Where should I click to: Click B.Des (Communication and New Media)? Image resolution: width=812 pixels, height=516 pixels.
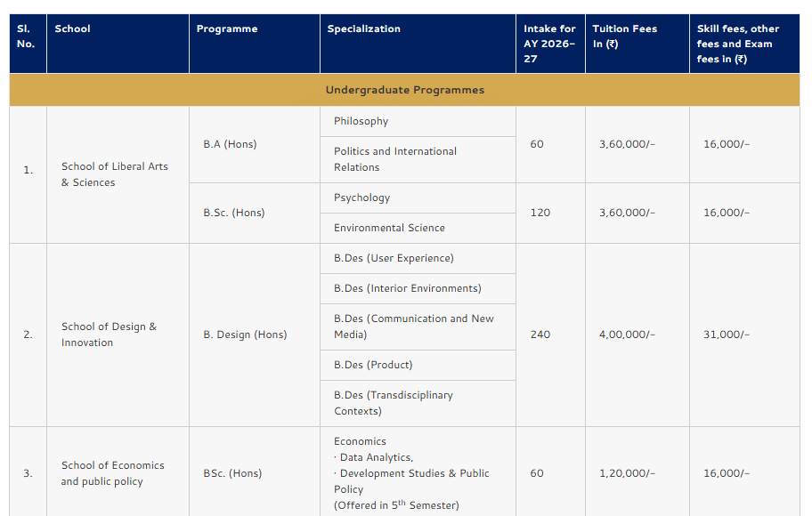[414, 327]
